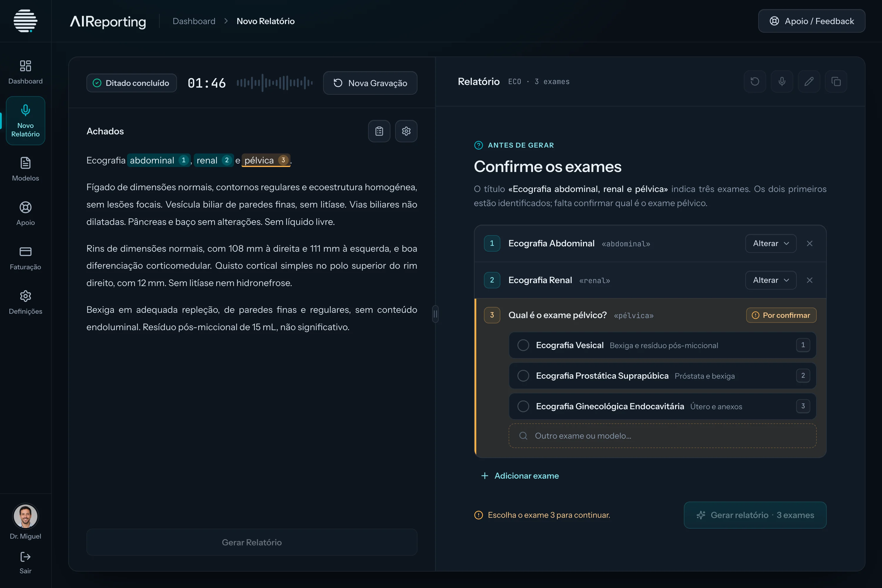Click the copy report icon
This screenshot has width=882, height=588.
pos(836,81)
